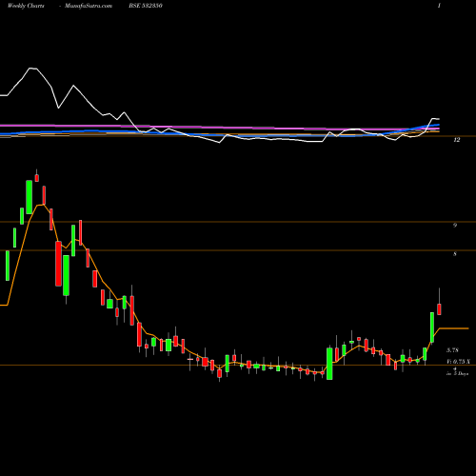Click the "V: 0.75 X" volume text
This screenshot has height=476, width=476.
[458, 362]
